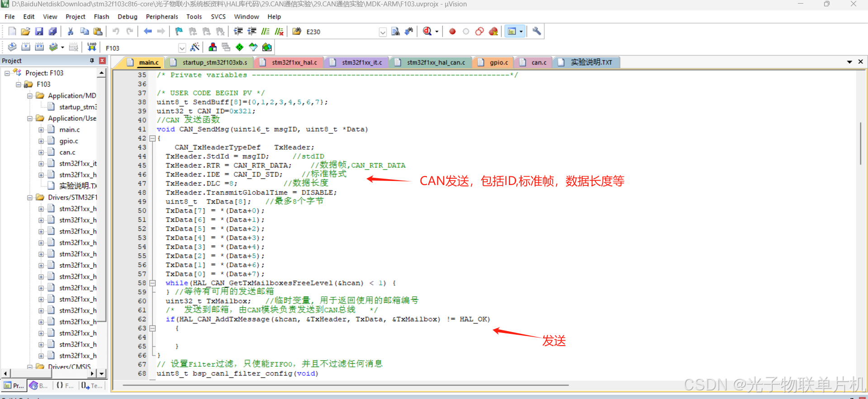Start or stop the debug session
The width and height of the screenshot is (868, 399).
427,31
